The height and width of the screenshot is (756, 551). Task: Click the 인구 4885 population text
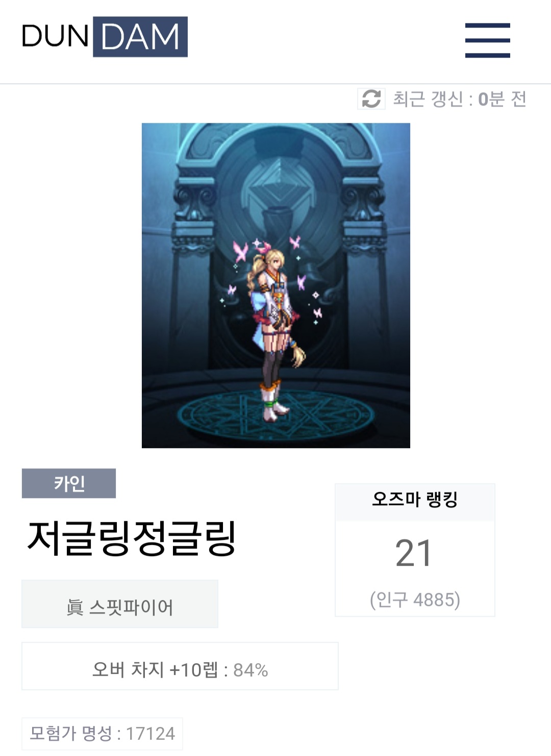coord(415,599)
